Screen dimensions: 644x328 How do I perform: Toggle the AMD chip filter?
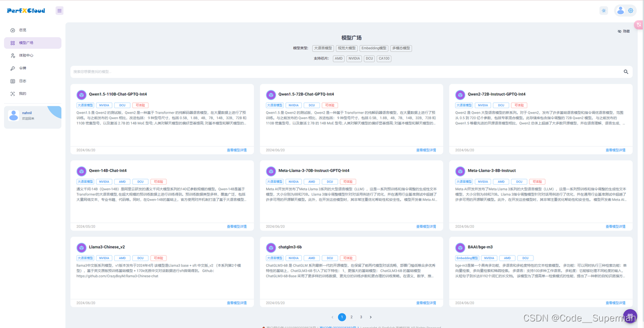pos(339,58)
